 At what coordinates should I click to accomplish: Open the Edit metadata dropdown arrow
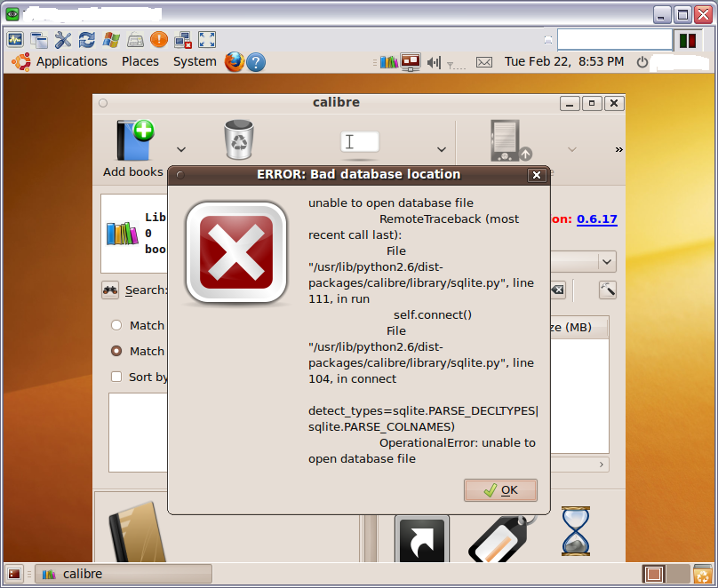click(442, 149)
